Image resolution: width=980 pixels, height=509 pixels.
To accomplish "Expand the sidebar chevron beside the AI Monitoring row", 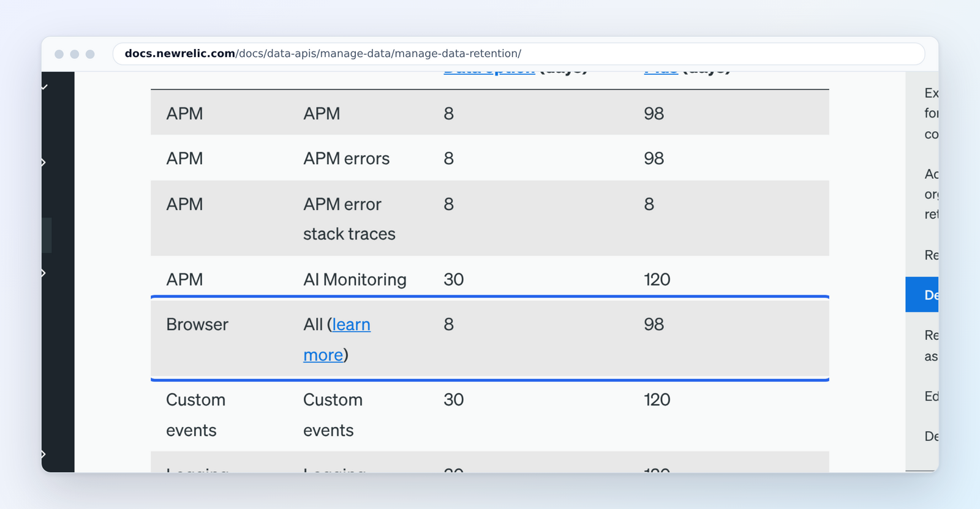I will click(x=43, y=273).
